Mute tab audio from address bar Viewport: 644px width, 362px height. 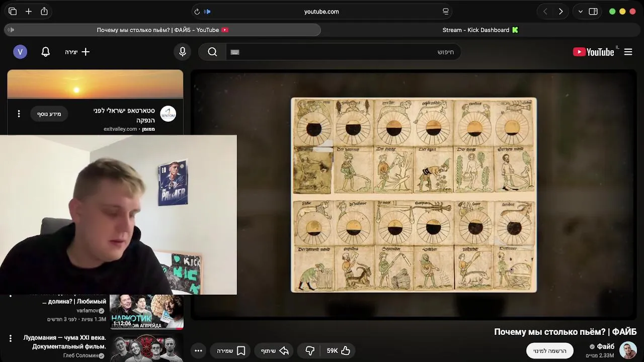pos(207,12)
